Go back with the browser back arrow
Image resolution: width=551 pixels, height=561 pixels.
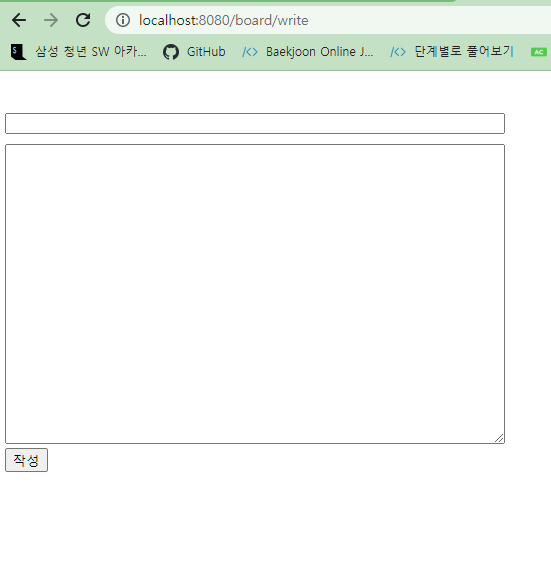click(19, 20)
